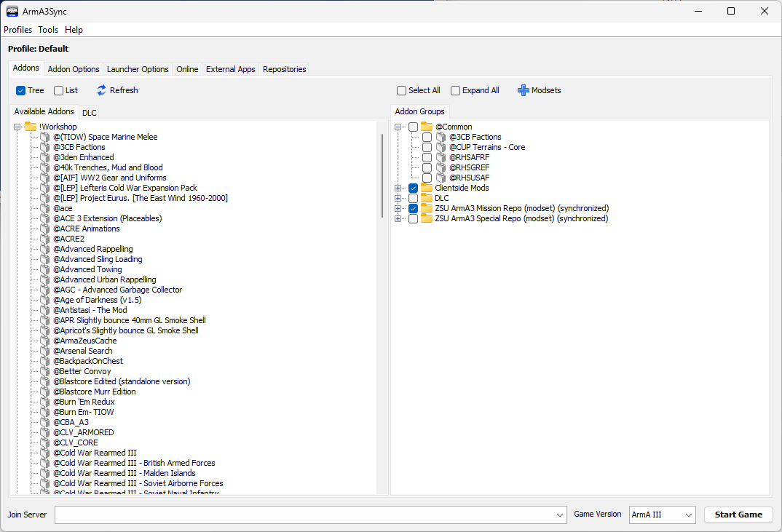
Task: Enable the List view checkbox
Action: coord(59,90)
